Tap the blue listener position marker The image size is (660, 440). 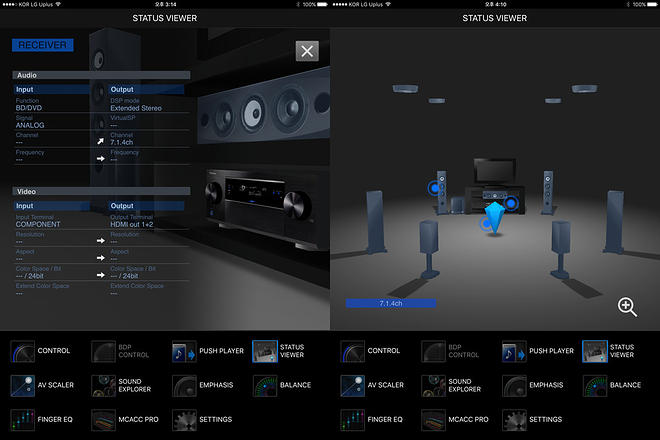pos(495,218)
